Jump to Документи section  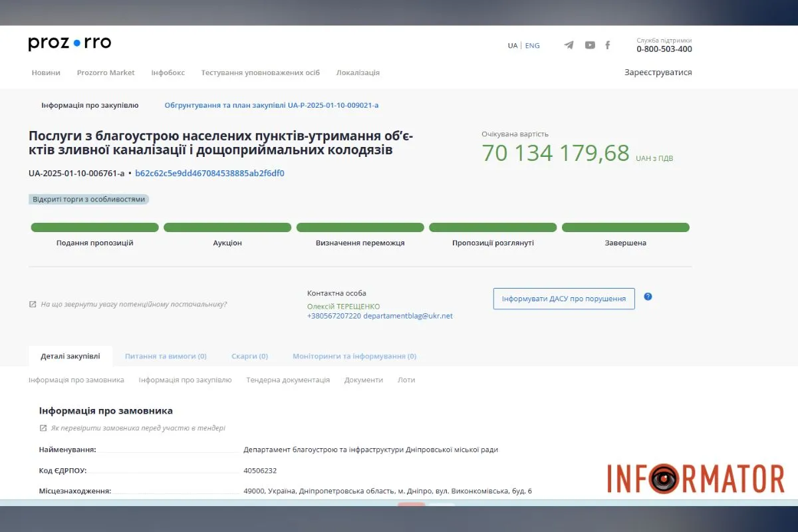364,380
